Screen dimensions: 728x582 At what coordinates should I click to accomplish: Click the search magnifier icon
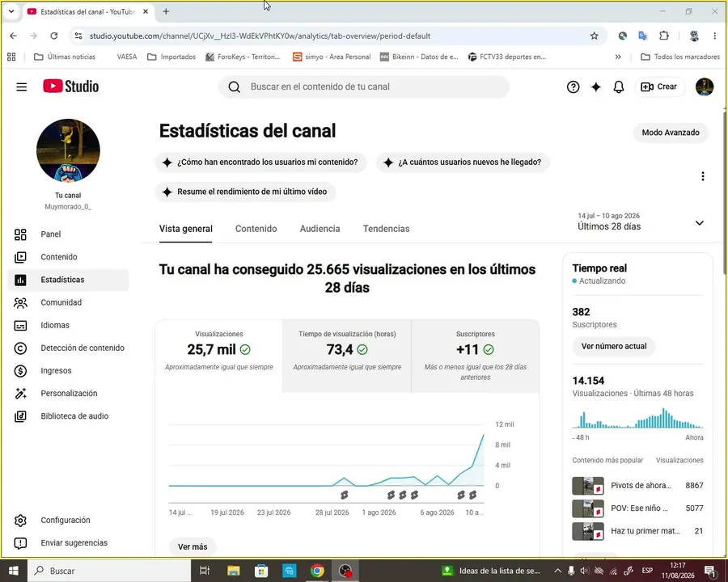(235, 86)
